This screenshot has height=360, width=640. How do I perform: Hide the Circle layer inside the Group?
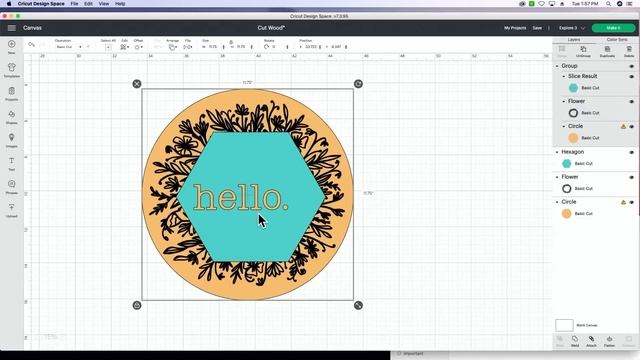(x=631, y=127)
